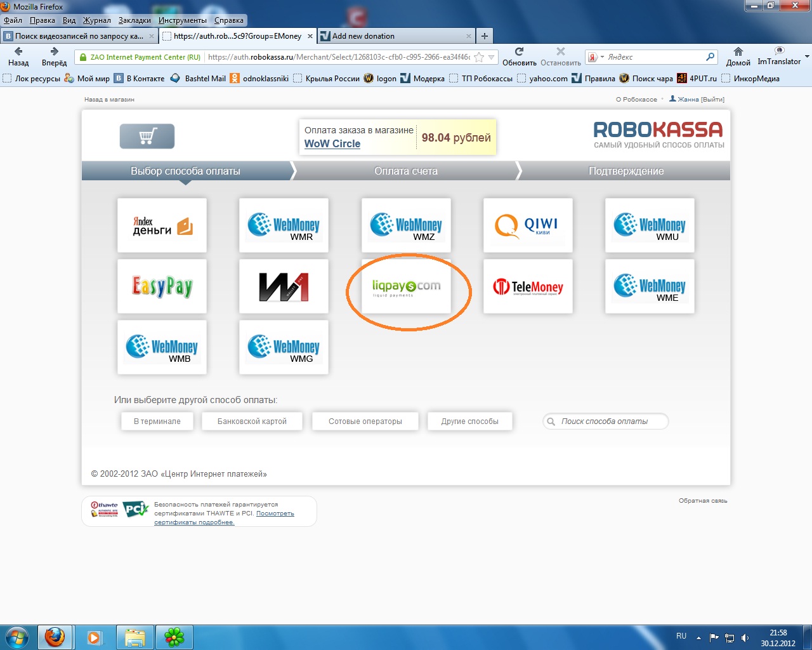
Task: Open Windows Explorer from taskbar
Action: tap(135, 637)
